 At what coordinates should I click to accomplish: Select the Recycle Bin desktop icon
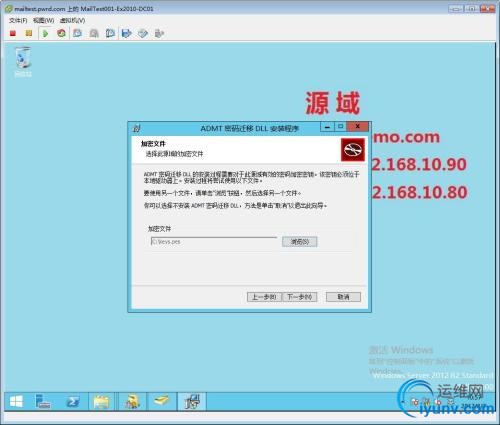click(x=23, y=62)
